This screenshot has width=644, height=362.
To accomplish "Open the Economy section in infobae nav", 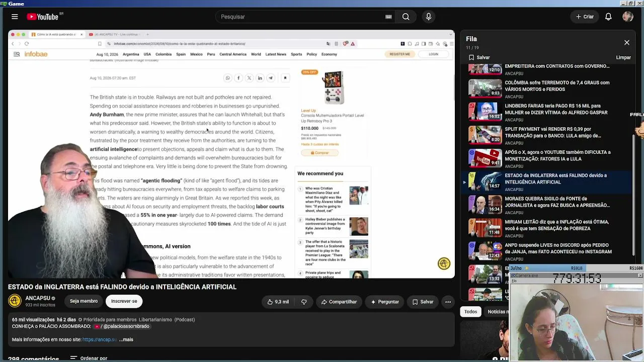I will pyautogui.click(x=329, y=54).
